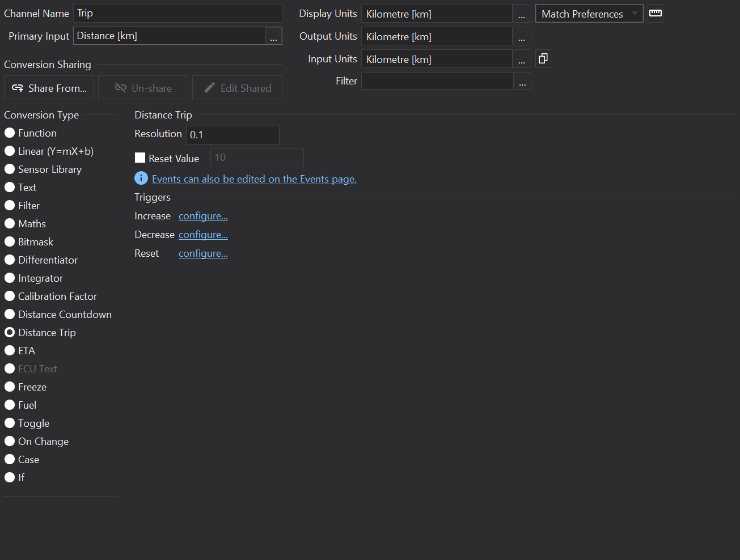Select the Integrator conversion type
Image resolution: width=740 pixels, height=560 pixels.
[10, 278]
